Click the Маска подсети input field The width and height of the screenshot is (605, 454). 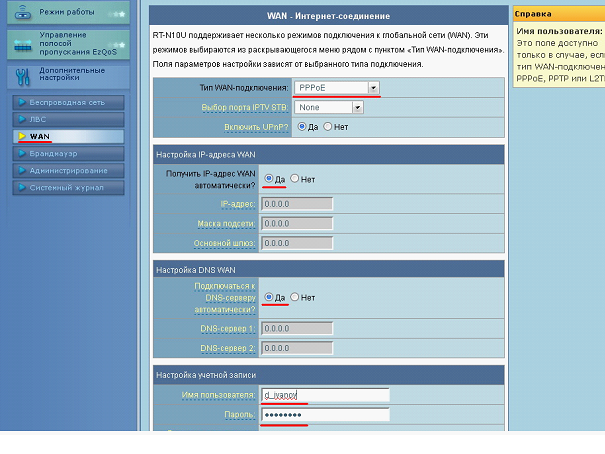[x=297, y=223]
